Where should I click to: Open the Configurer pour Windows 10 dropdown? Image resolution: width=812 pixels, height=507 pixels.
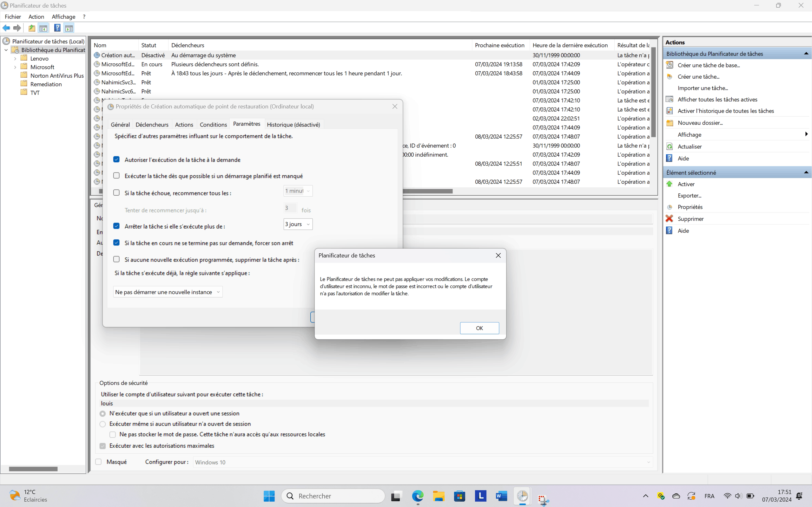423,462
